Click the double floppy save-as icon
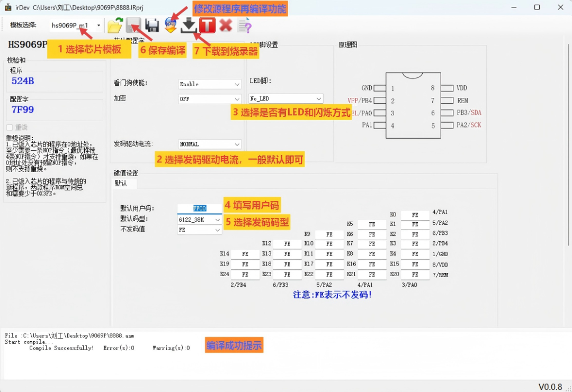Screen dimensions: 572x392 152,25
